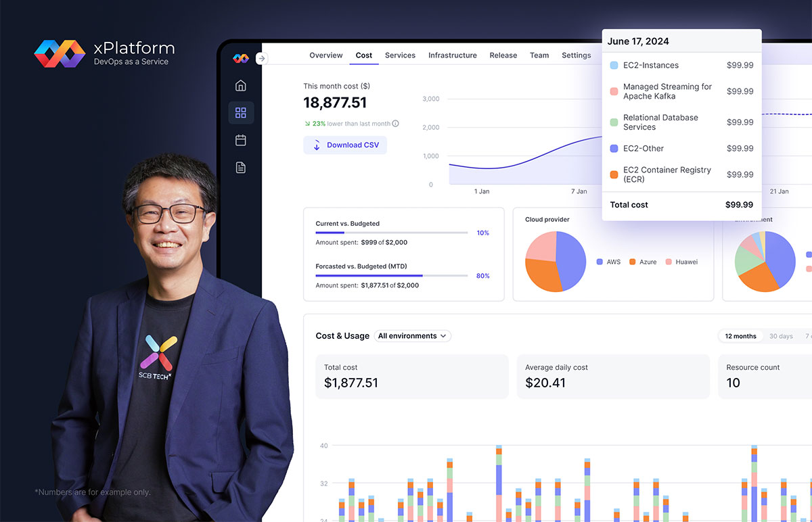The image size is (812, 522).
Task: Click the Azure legend color swatch
Action: (x=632, y=262)
